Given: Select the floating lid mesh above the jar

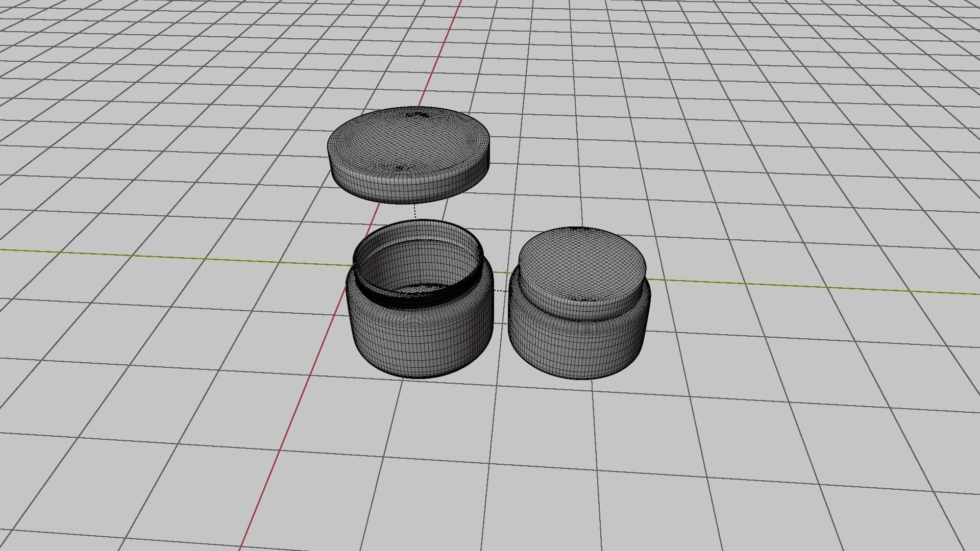Looking at the screenshot, I should click(x=409, y=155).
